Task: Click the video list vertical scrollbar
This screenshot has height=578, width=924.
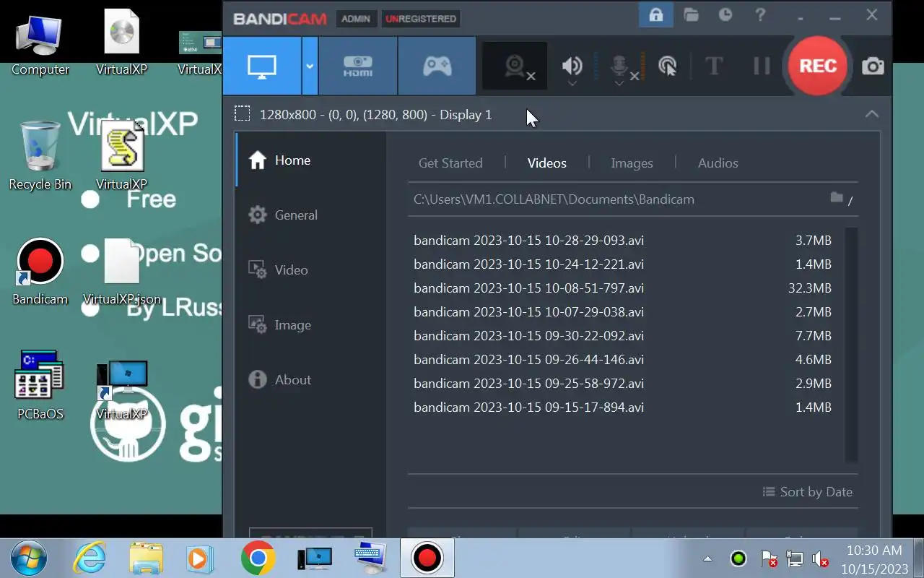Action: 851,345
